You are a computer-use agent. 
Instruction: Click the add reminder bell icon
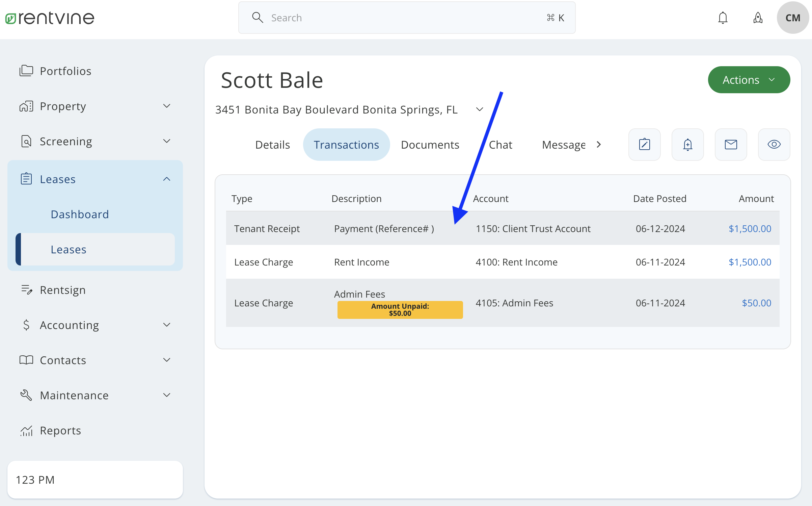[x=687, y=145]
